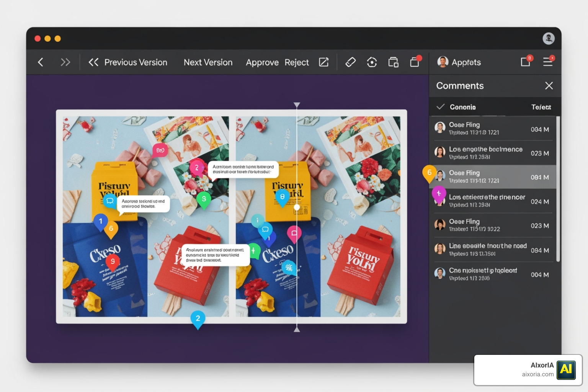Click the double-chevron forward icon
Screen dimensions: 588x392
point(65,62)
